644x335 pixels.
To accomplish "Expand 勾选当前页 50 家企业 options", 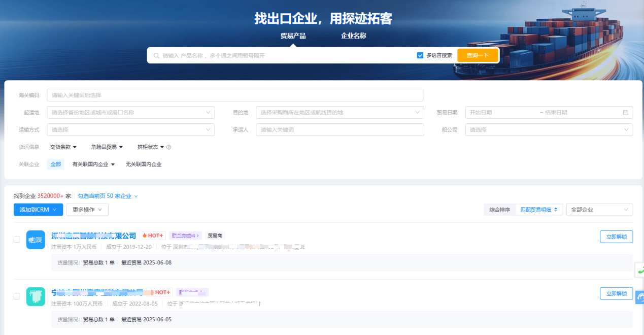I will [108, 196].
